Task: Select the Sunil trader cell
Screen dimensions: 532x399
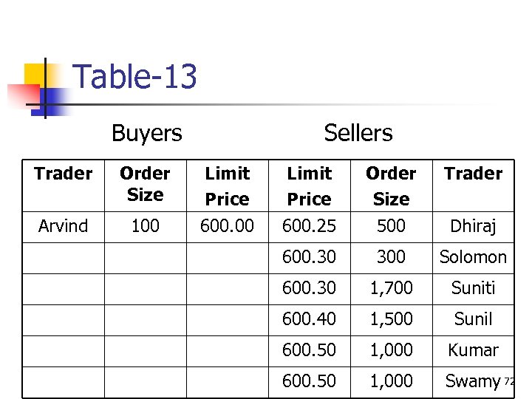Action: (x=473, y=319)
